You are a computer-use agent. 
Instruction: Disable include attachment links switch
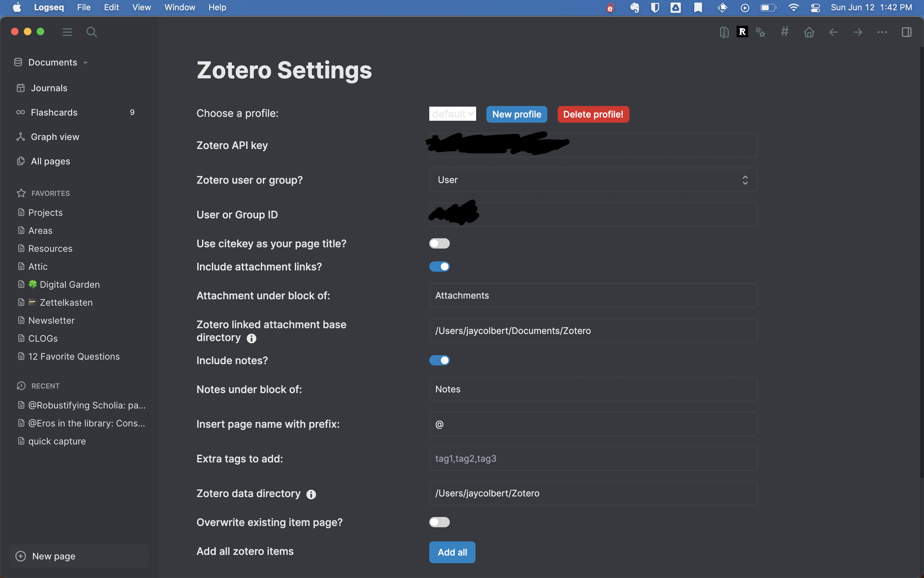(440, 267)
